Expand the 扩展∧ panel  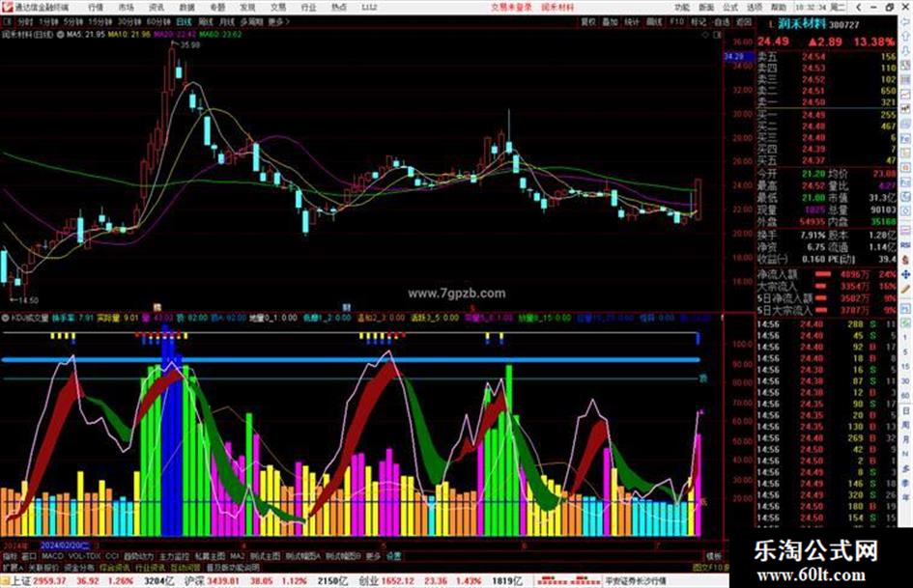[13, 567]
